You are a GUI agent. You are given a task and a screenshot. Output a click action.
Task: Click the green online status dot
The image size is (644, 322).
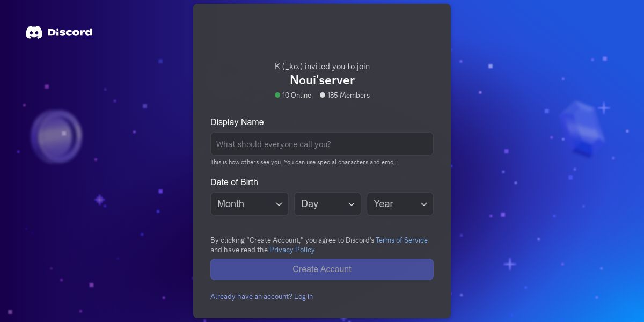pyautogui.click(x=277, y=95)
